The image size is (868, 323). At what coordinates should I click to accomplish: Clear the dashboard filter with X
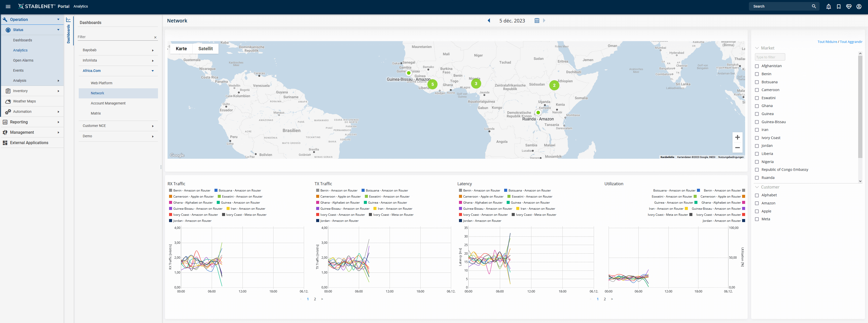point(155,37)
